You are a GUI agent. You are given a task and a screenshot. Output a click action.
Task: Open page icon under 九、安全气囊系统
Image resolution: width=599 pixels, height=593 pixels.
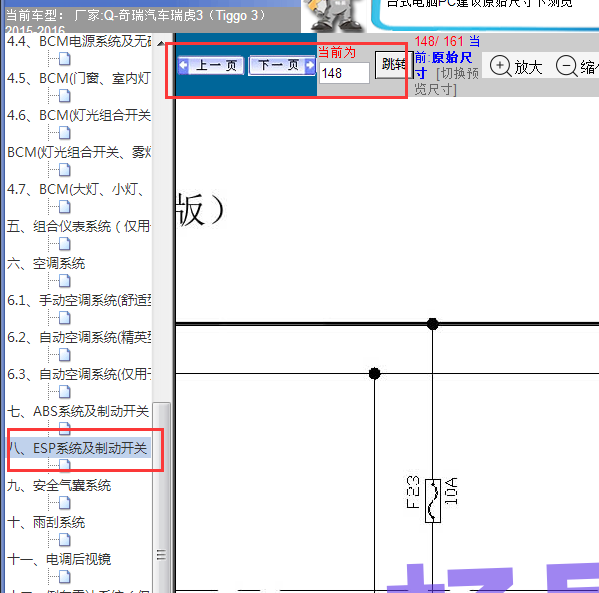(x=65, y=503)
